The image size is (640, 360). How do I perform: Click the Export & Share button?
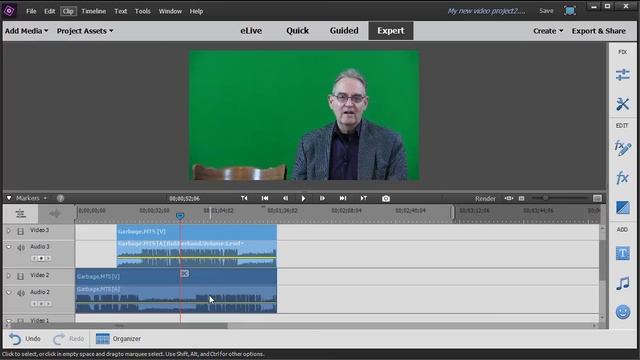tap(598, 31)
